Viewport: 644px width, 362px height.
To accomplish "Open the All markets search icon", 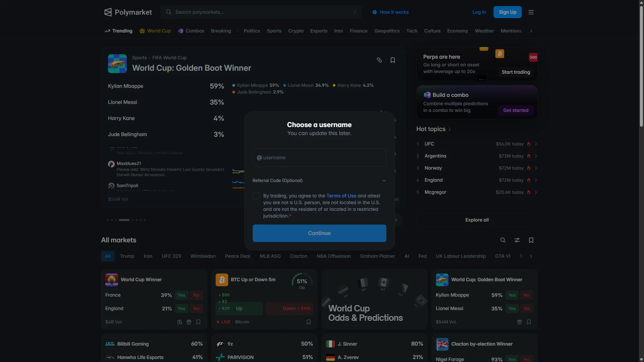I will point(503,240).
